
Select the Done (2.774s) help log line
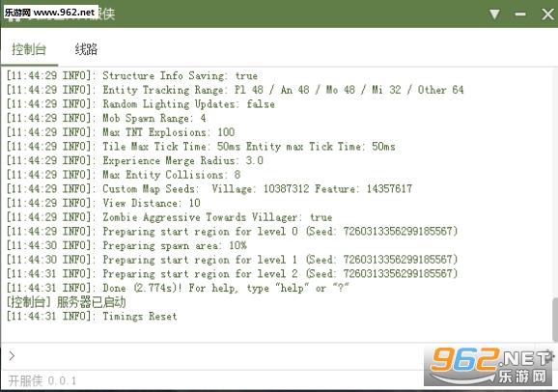(178, 288)
